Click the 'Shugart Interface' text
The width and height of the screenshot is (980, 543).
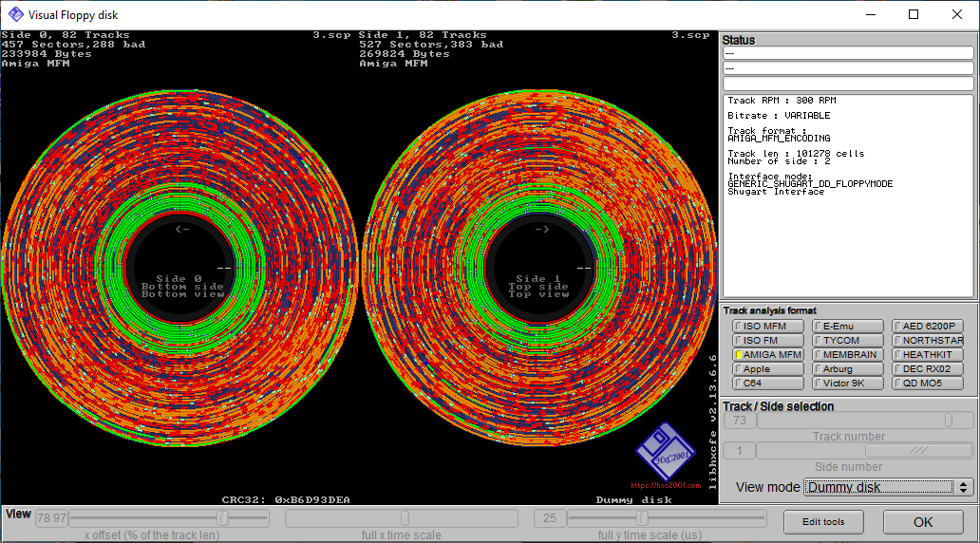point(776,192)
